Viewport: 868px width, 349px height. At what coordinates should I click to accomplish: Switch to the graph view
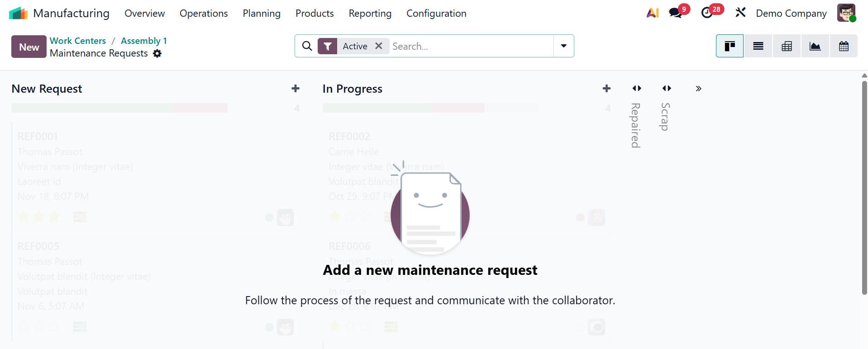pyautogui.click(x=815, y=46)
